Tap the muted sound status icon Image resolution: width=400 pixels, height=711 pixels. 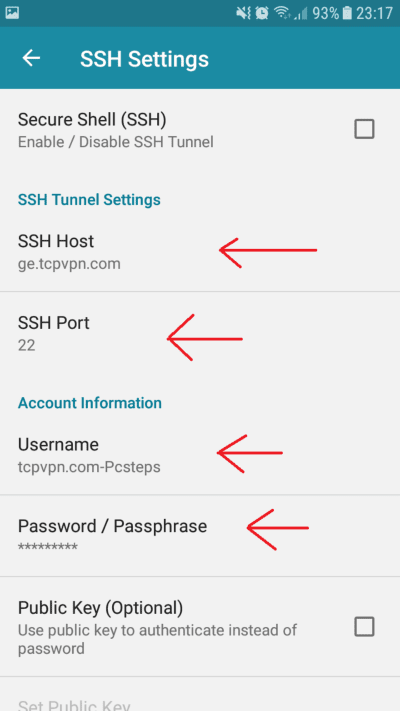(243, 13)
